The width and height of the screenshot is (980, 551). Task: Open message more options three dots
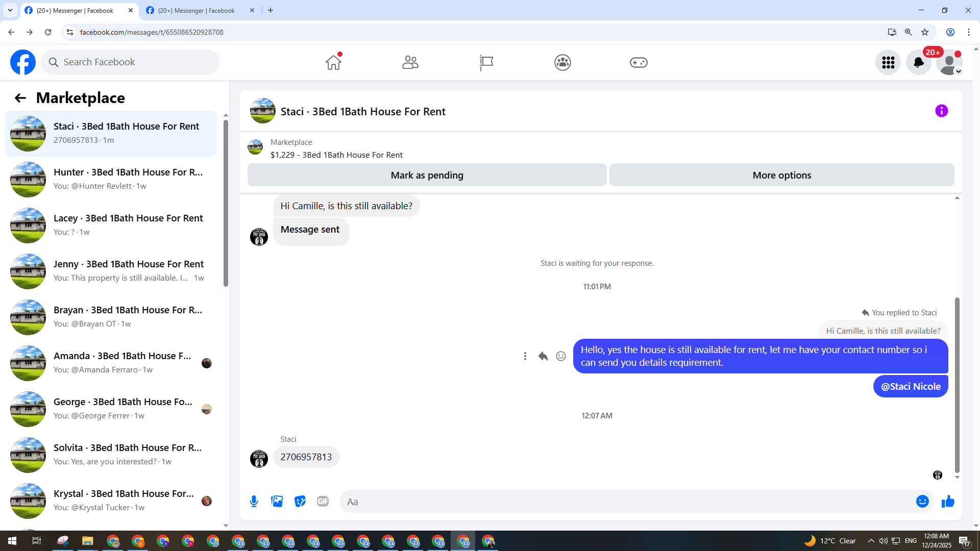525,356
